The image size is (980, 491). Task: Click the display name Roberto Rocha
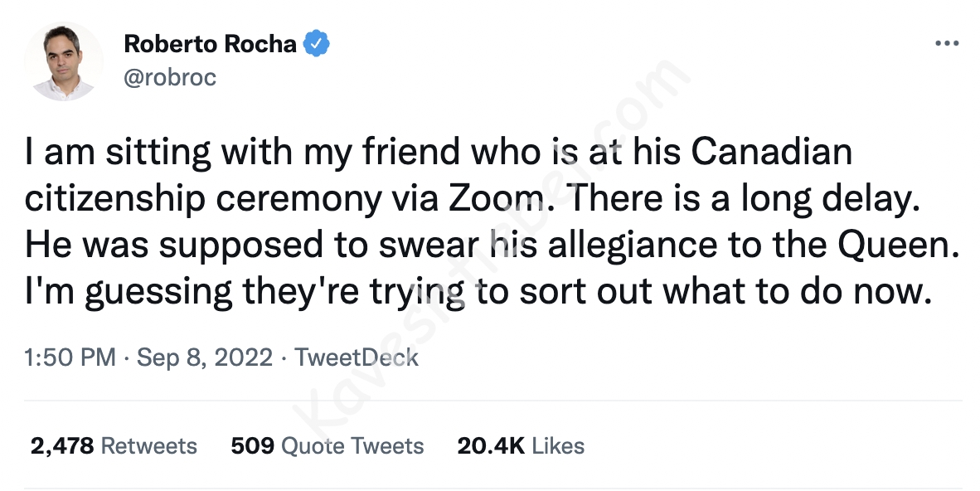tap(210, 45)
